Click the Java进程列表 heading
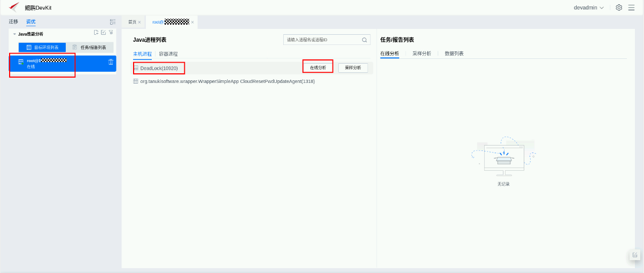 coord(150,40)
